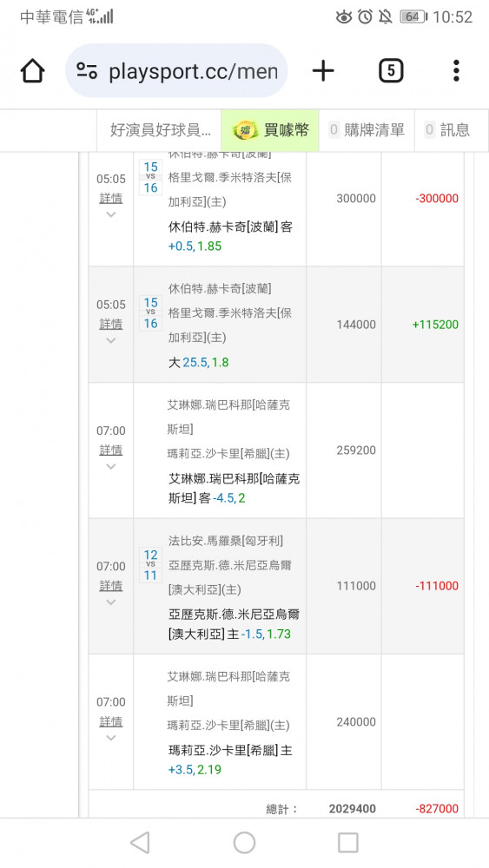
Task: Open a new tab with plus icon
Action: (323, 71)
